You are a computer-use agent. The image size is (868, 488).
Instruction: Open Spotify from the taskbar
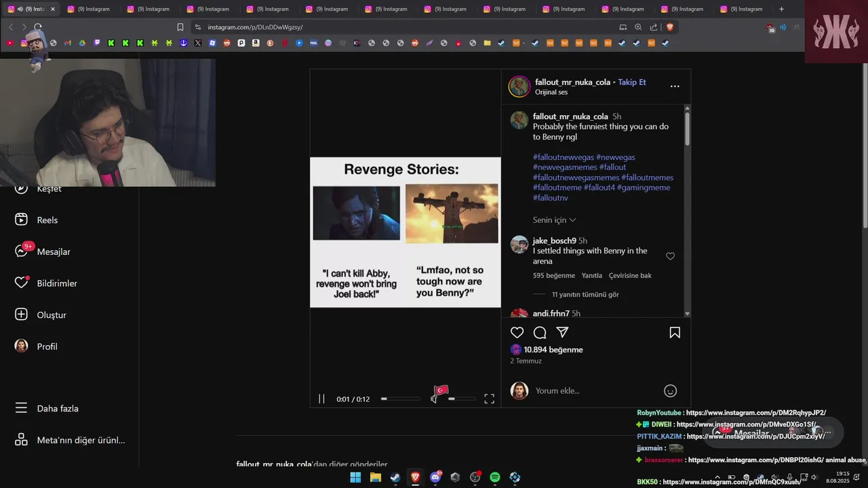click(x=495, y=477)
